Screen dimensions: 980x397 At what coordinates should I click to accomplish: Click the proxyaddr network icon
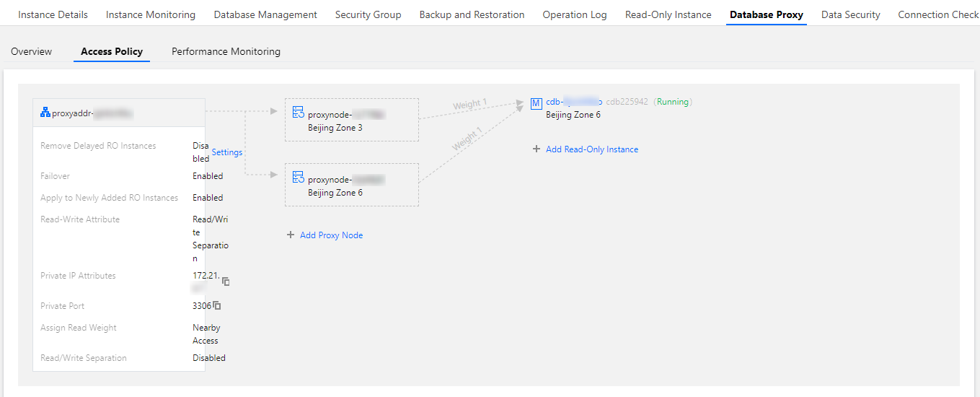coord(45,113)
